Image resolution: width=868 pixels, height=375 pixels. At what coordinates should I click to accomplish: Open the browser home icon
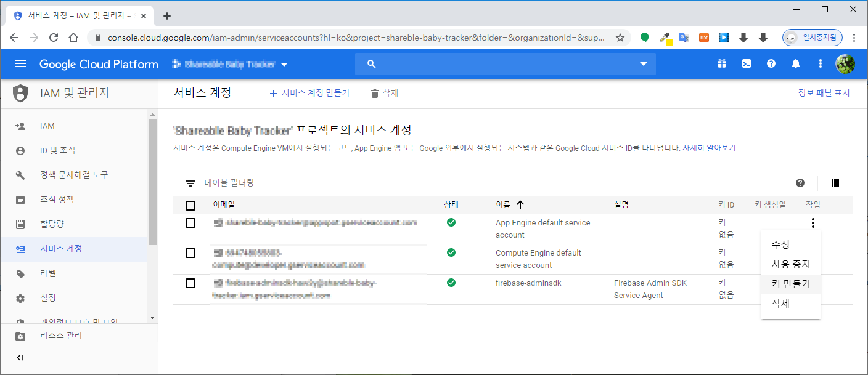pos(73,38)
